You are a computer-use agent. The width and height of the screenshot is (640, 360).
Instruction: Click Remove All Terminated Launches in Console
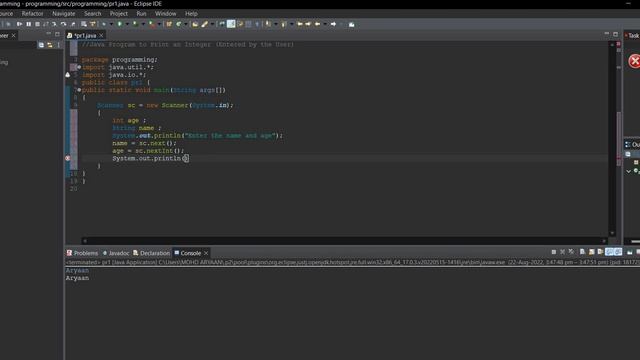click(571, 252)
